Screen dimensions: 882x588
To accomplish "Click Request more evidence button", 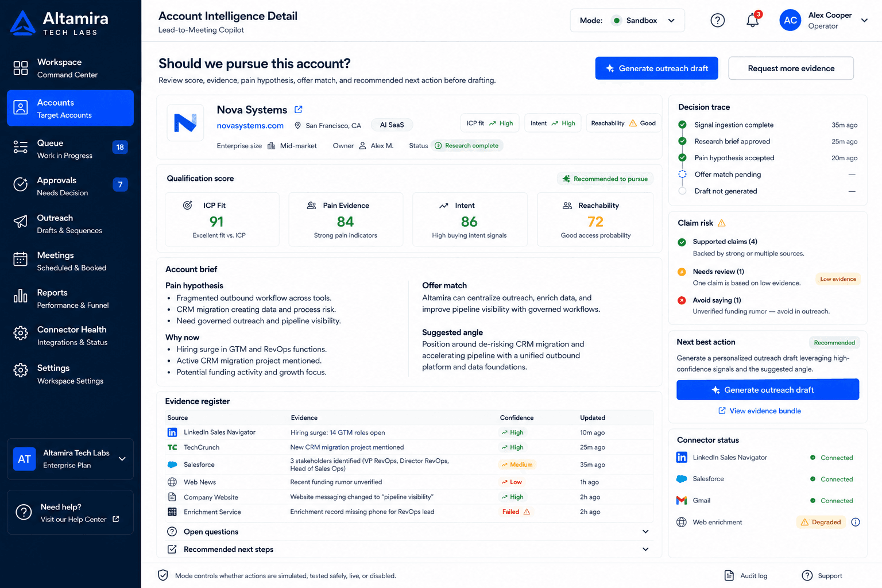I will point(791,68).
